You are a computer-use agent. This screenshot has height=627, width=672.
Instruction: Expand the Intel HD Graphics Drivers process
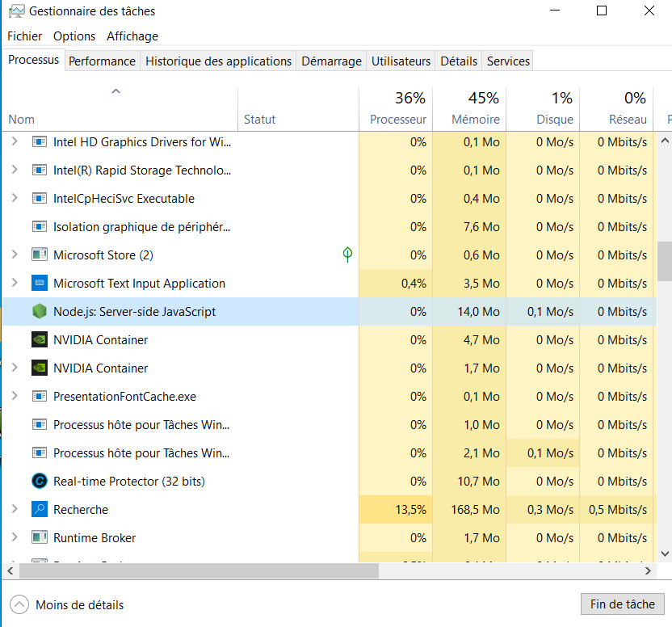click(15, 141)
